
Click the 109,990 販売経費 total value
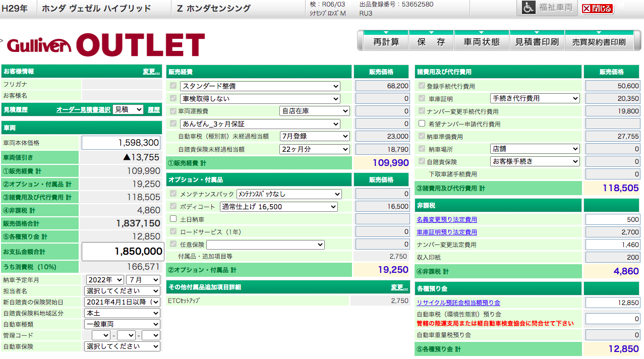tap(391, 163)
